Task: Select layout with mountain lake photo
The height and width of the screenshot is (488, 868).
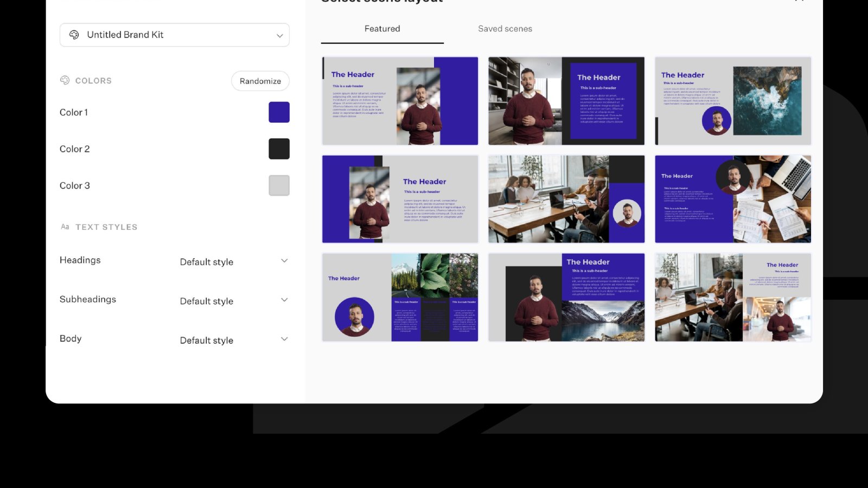Action: 566,297
